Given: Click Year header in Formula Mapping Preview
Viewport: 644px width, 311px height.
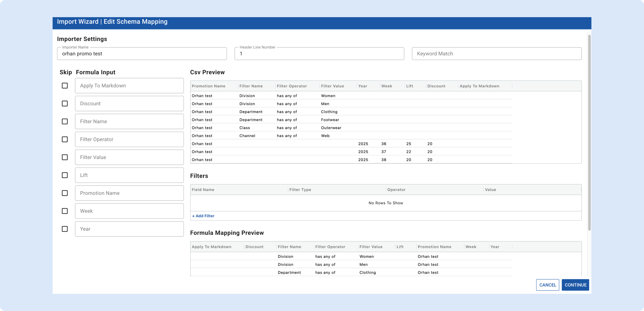Looking at the screenshot, I should pos(495,247).
